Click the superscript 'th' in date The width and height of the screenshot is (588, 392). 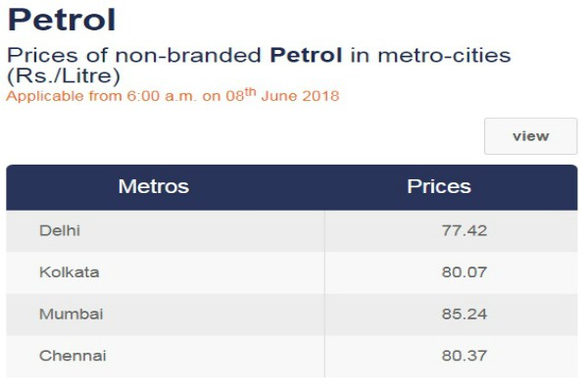tap(250, 91)
